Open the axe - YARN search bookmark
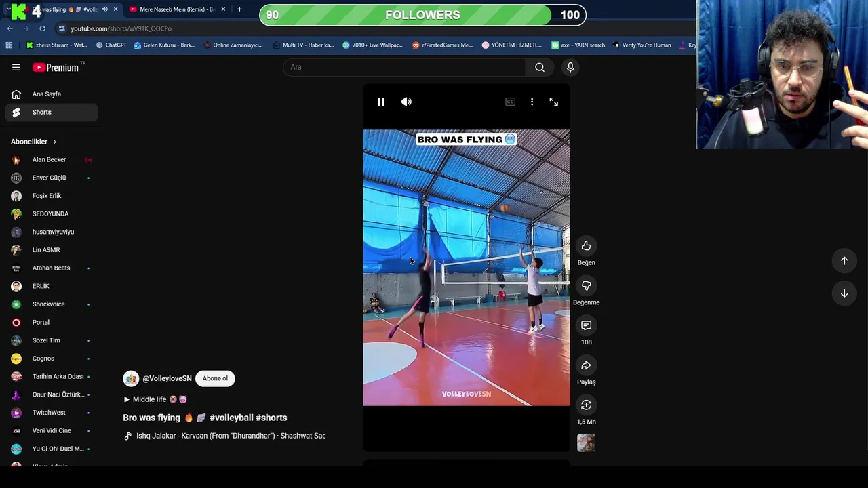This screenshot has height=488, width=868. [578, 45]
